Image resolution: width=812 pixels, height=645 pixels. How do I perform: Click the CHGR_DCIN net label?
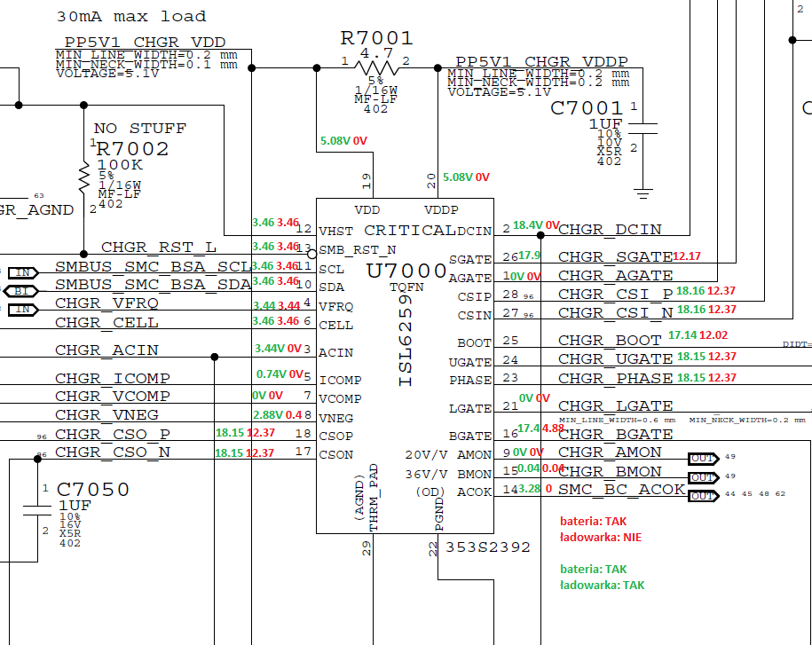(x=610, y=229)
